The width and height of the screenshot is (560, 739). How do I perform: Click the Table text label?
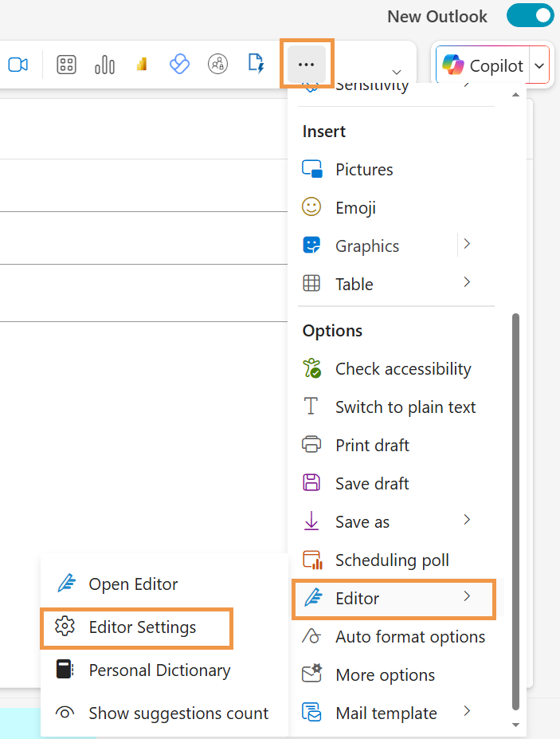click(354, 284)
